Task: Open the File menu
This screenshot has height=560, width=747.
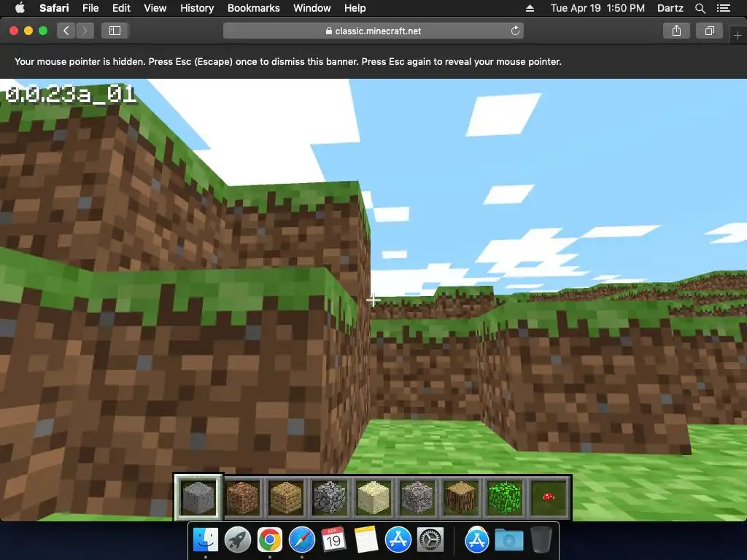Action: click(x=90, y=8)
